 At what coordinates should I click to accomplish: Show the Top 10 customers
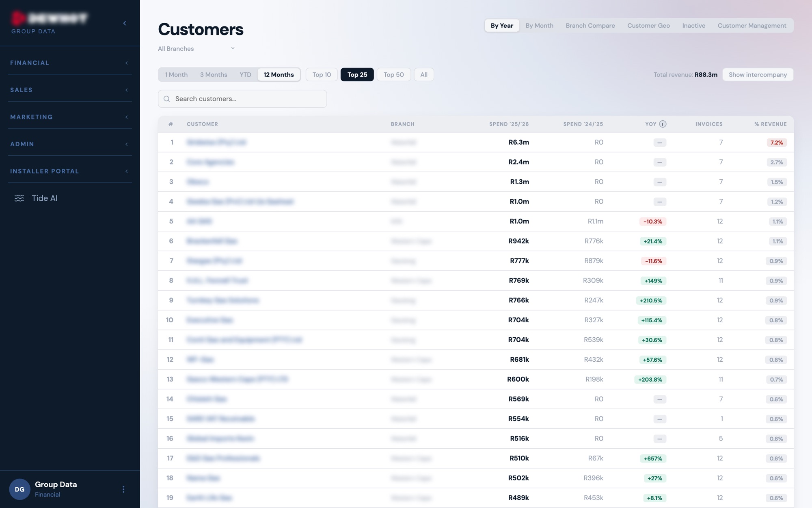[322, 75]
